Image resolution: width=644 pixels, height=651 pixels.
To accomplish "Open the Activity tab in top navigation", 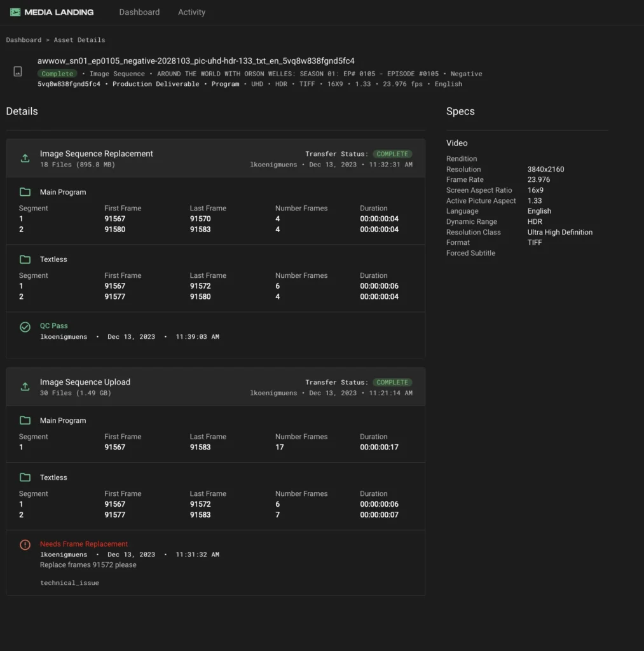I will click(x=191, y=12).
